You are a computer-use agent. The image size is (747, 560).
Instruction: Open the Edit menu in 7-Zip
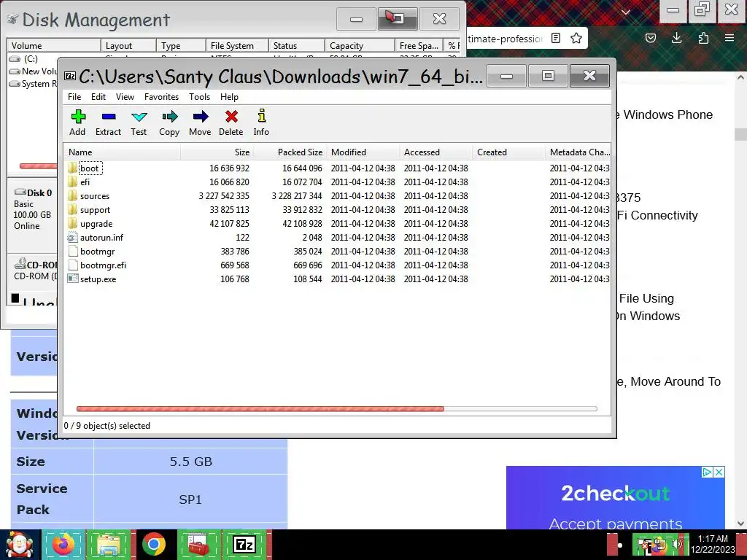(98, 97)
